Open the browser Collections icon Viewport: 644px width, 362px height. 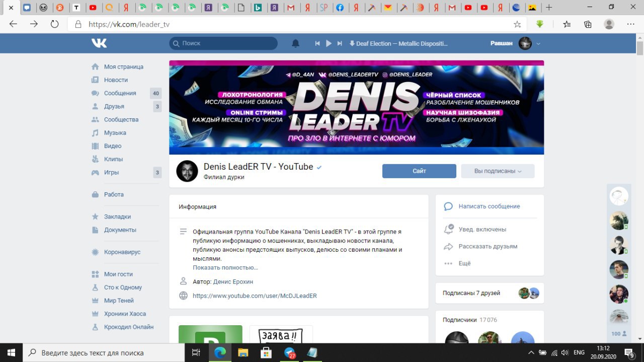point(588,24)
